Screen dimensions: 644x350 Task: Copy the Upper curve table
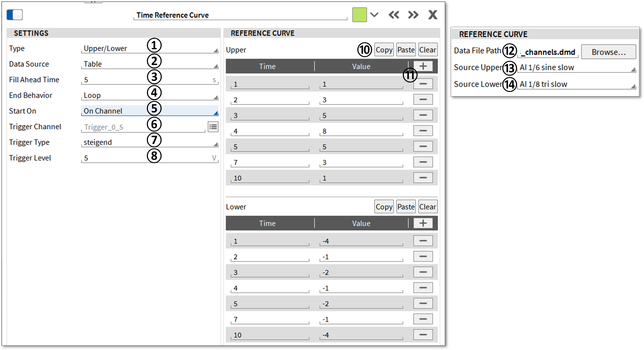(x=384, y=50)
